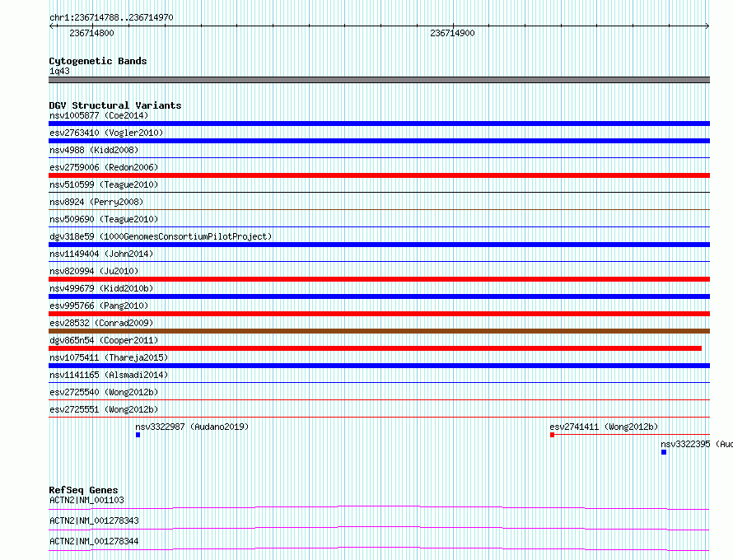
Task: Click the 236714900 ruler position label
Action: point(452,33)
